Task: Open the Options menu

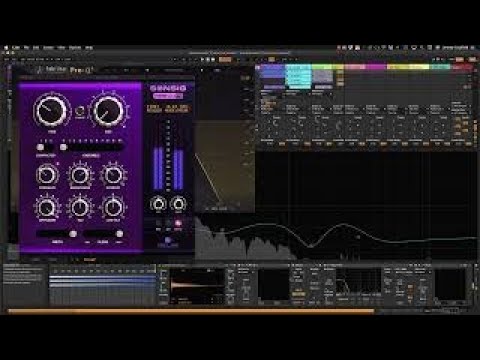Action: tap(75, 48)
